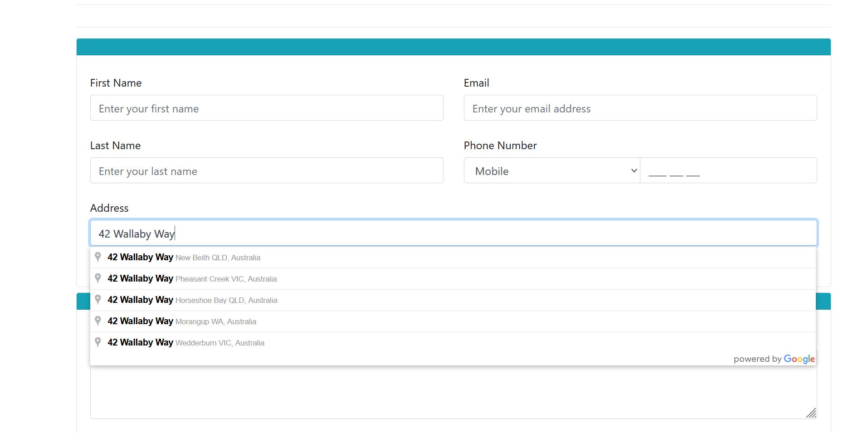Open the Mobile phone type dropdown
The height and width of the screenshot is (433, 868).
[552, 170]
